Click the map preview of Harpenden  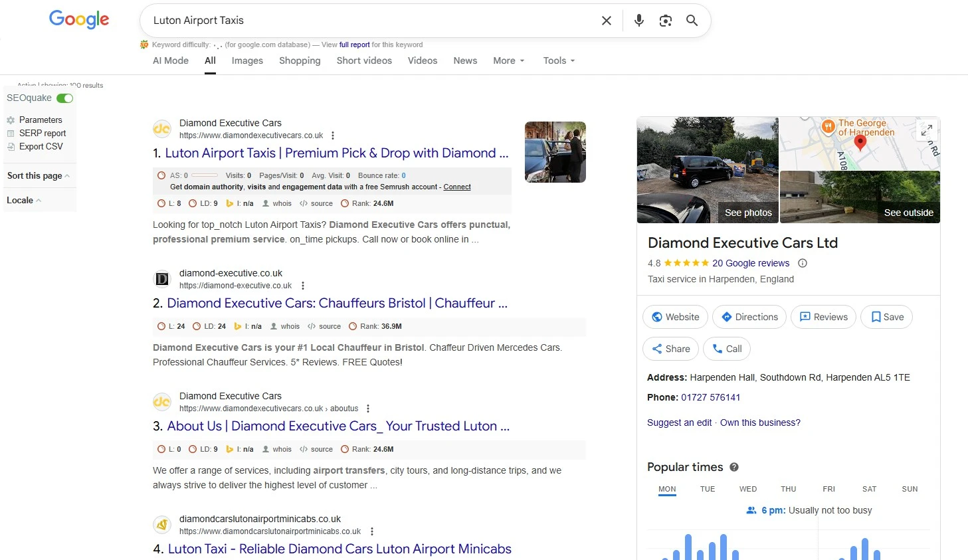point(860,143)
